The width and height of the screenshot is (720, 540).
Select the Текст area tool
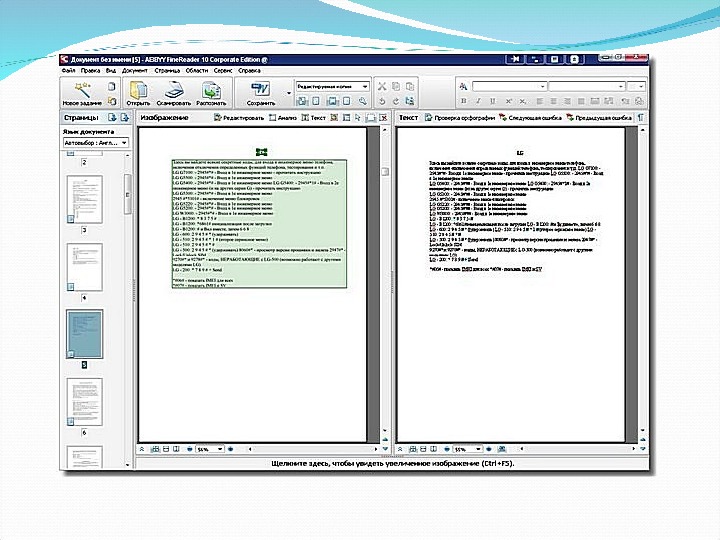[x=313, y=118]
